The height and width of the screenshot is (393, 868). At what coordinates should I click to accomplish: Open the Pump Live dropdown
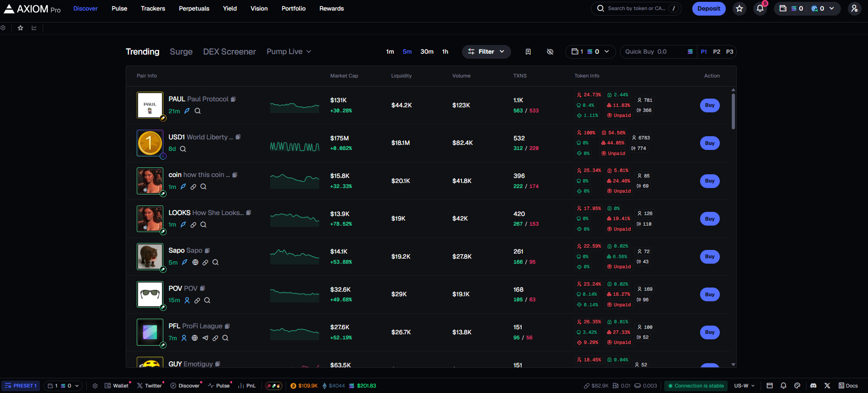click(x=289, y=52)
